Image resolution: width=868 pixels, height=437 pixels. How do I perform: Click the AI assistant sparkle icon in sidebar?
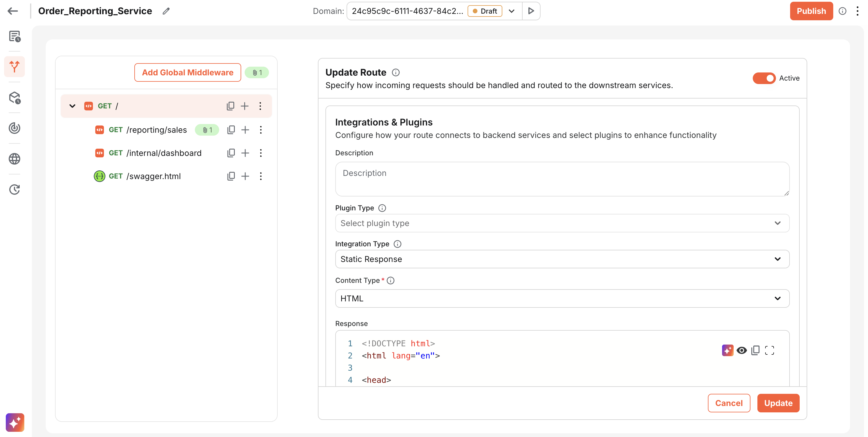pos(15,422)
